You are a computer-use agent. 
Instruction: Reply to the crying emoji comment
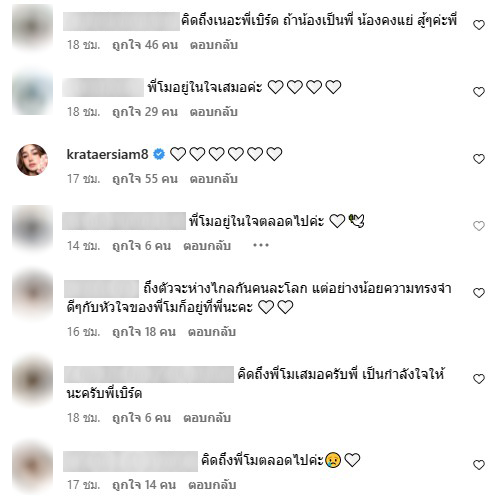[x=212, y=485]
